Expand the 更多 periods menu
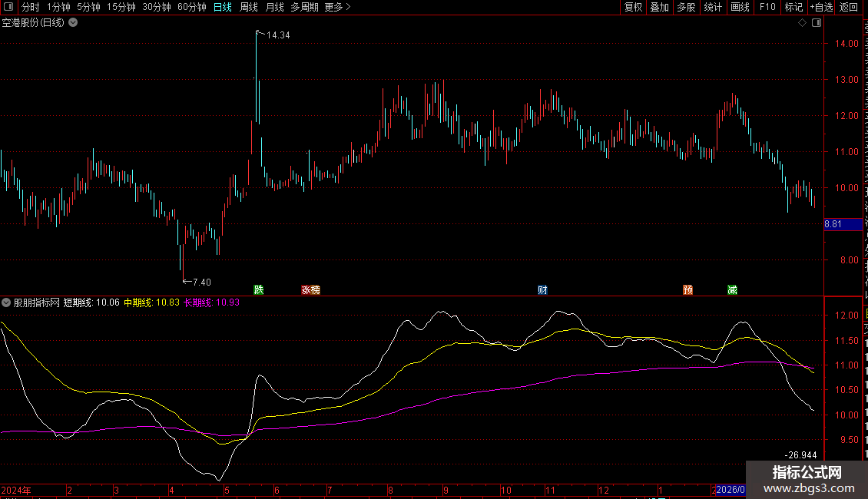This screenshot has height=499, width=868. tap(337, 7)
